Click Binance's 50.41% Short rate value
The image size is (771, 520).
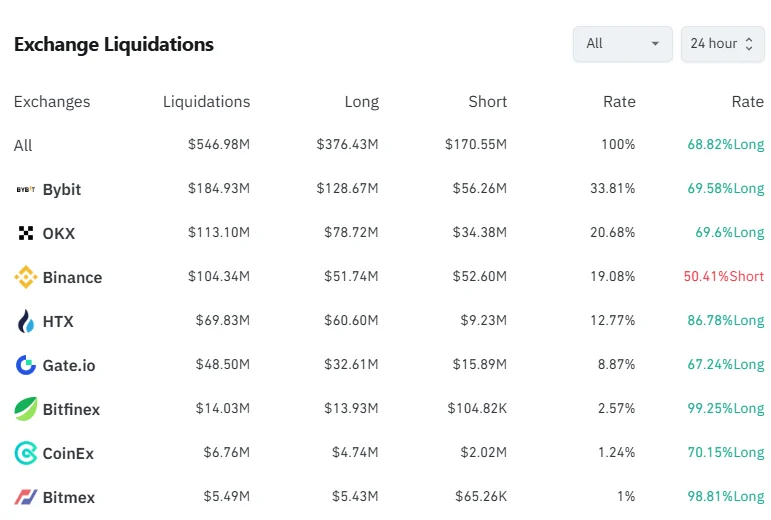pos(723,277)
